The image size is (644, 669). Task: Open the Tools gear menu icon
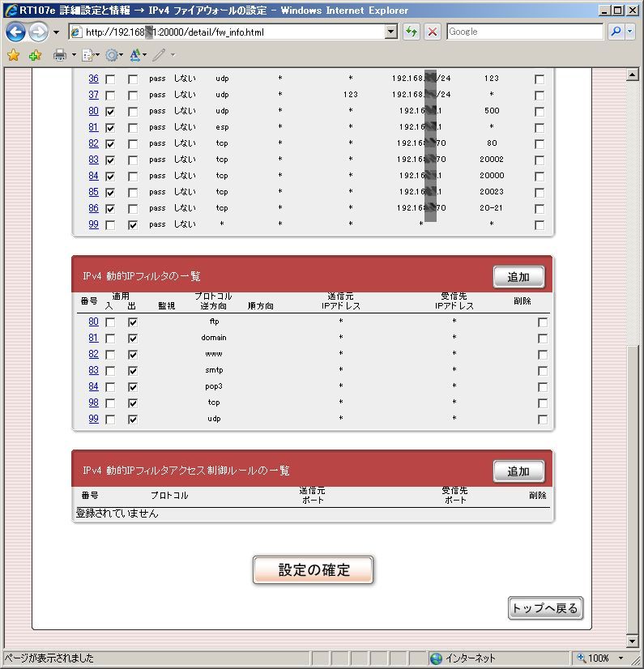point(112,55)
